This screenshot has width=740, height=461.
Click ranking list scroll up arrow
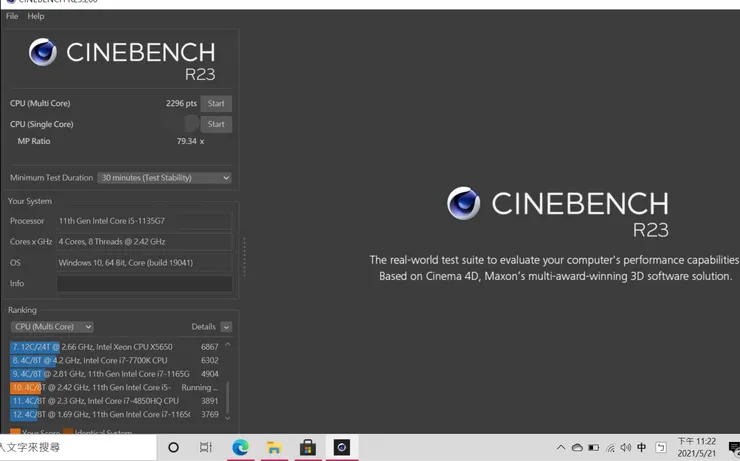pos(227,345)
